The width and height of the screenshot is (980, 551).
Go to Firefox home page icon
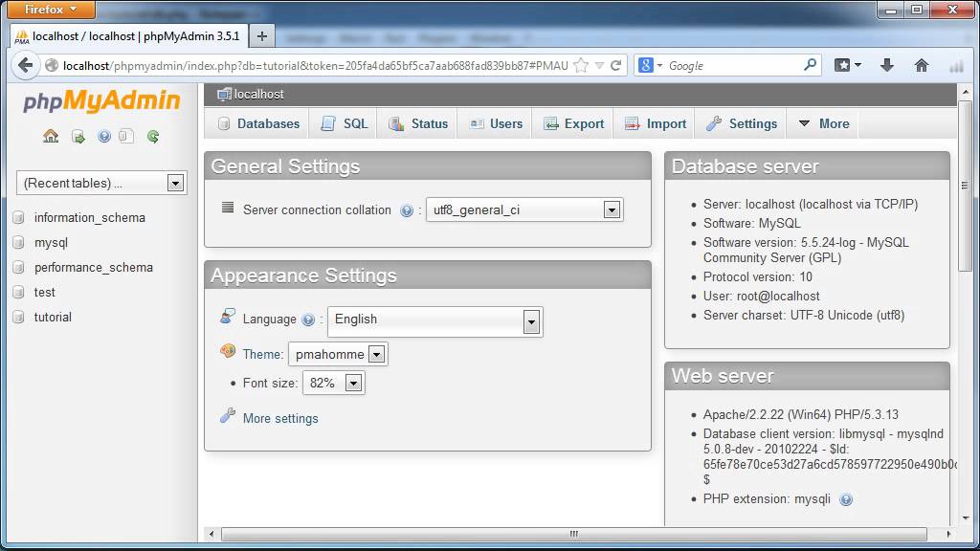922,65
